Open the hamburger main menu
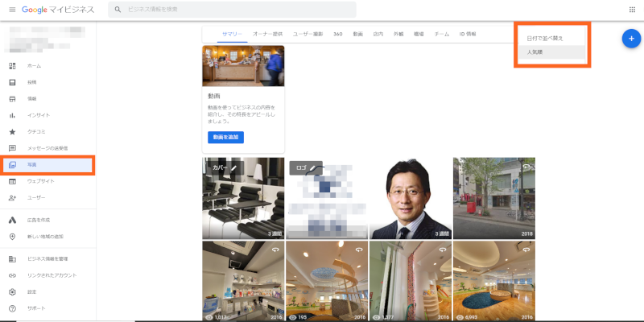This screenshot has height=322, width=644. coord(12,10)
